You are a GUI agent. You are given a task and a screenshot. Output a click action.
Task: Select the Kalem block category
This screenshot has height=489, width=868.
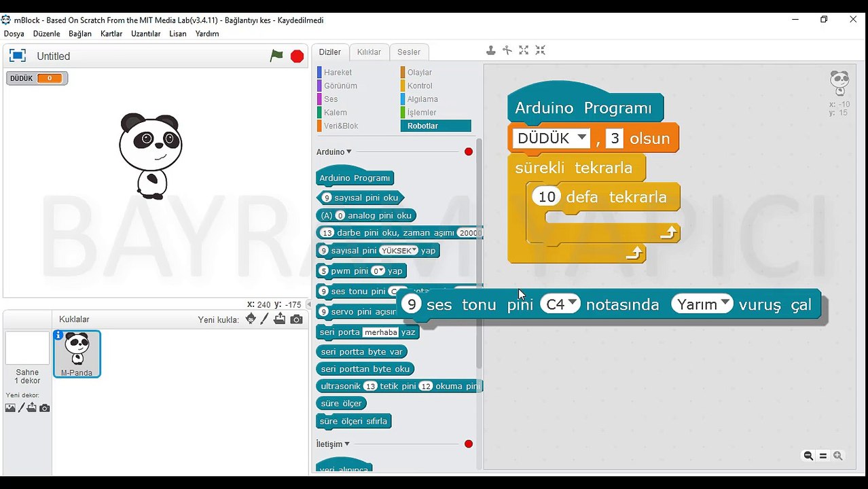[x=336, y=113]
